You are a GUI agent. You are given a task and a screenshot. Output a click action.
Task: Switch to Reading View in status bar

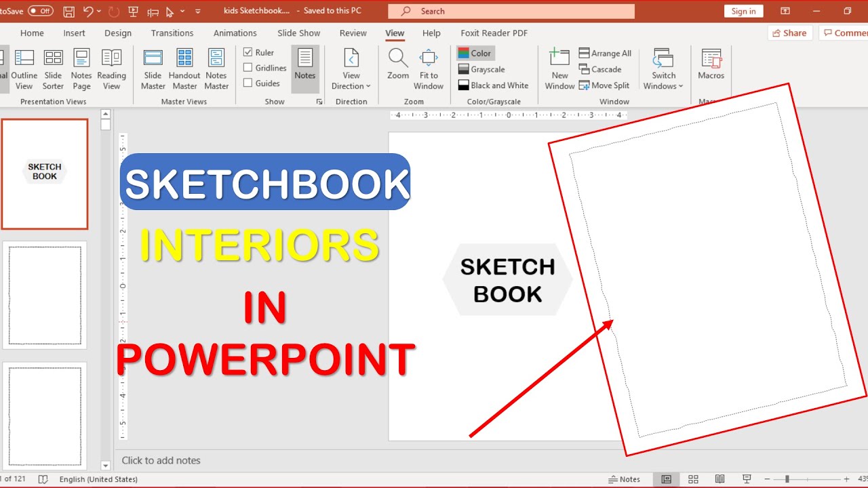pos(719,479)
